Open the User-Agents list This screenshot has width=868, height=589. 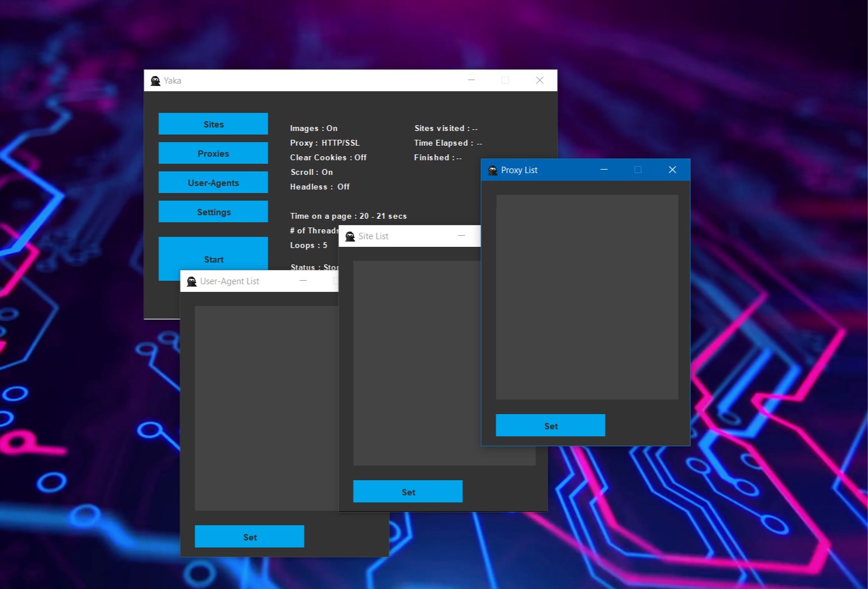[x=213, y=182]
